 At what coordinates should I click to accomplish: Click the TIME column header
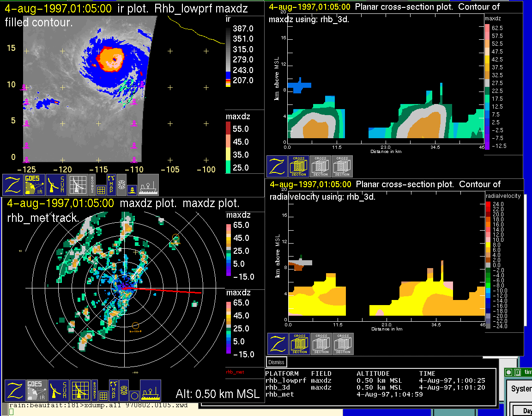(x=427, y=373)
